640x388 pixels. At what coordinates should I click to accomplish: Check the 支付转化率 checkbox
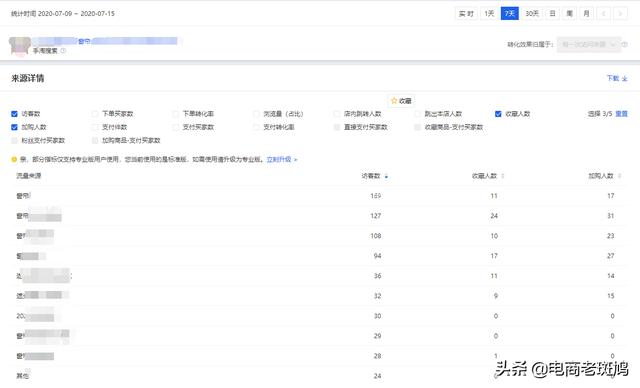click(256, 127)
